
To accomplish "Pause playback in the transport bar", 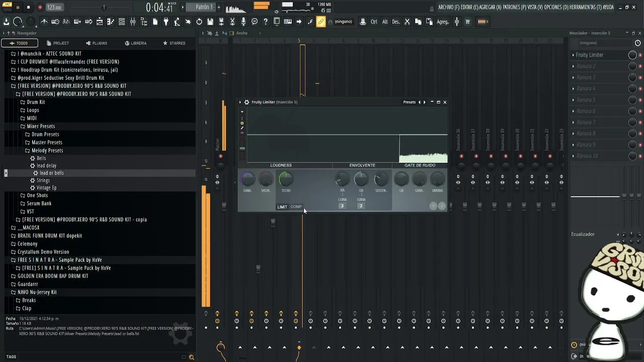I will [x=18, y=8].
